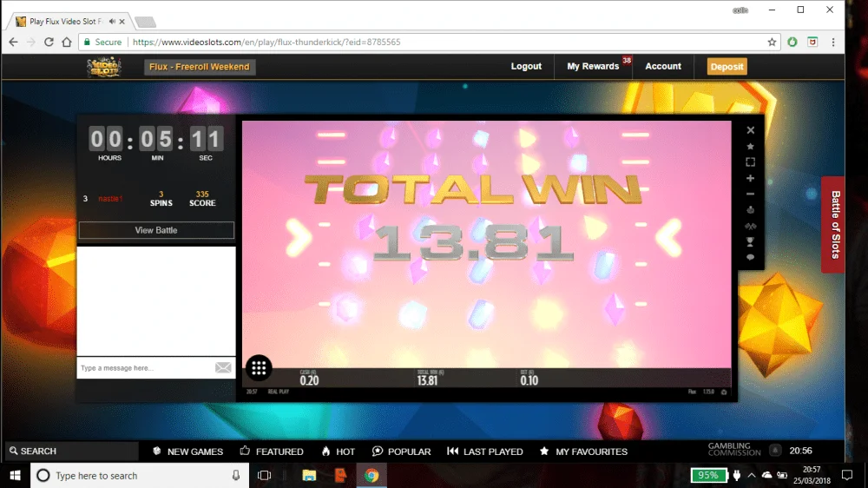The width and height of the screenshot is (868, 488).
Task: Open POPULAR games category
Action: [x=401, y=452]
